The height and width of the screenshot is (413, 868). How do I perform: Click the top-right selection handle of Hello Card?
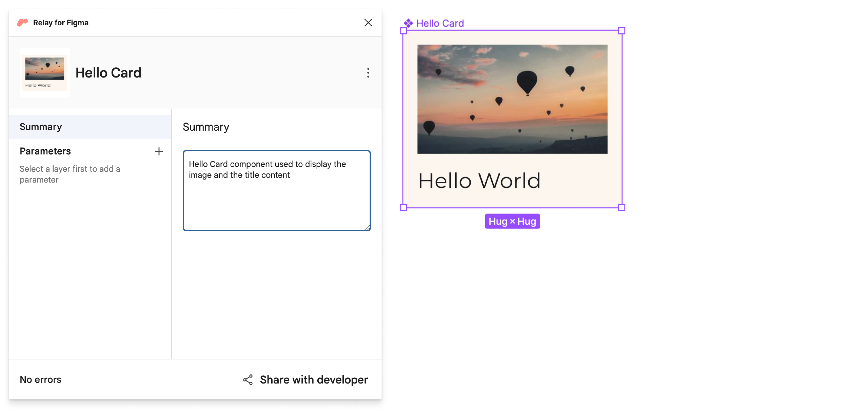622,31
